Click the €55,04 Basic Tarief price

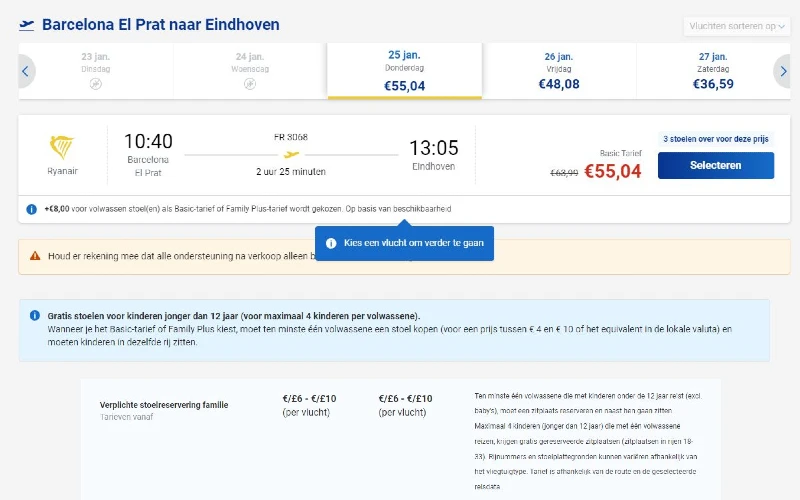(x=612, y=171)
